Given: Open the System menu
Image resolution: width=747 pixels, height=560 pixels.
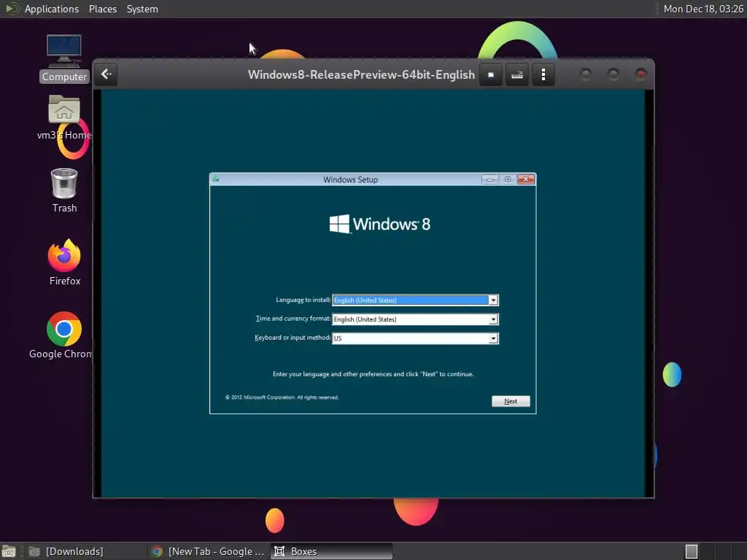Looking at the screenshot, I should (142, 9).
